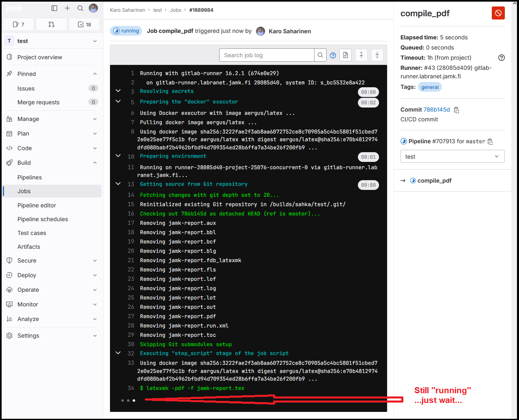Cancel the running compile_pdf job
The width and height of the screenshot is (519, 420).
tap(498, 13)
